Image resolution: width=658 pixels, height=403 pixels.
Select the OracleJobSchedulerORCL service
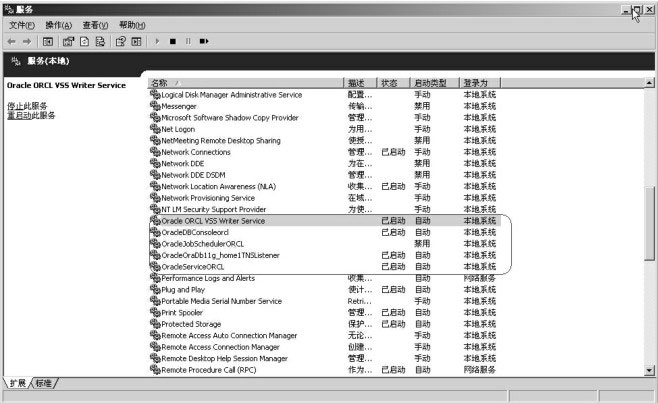(x=203, y=244)
